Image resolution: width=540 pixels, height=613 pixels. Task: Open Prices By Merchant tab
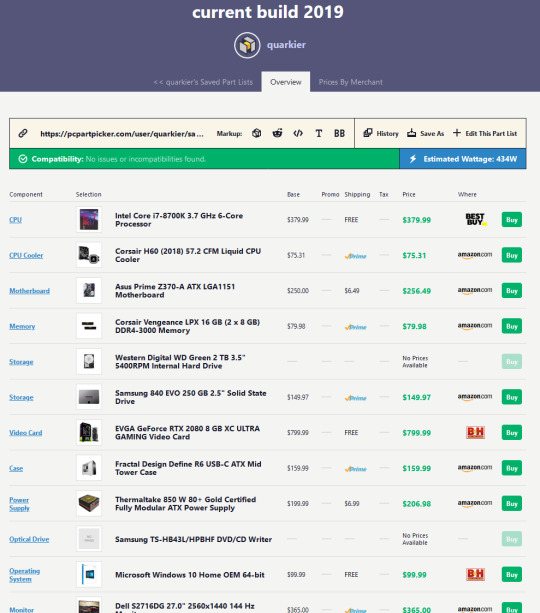coord(350,82)
